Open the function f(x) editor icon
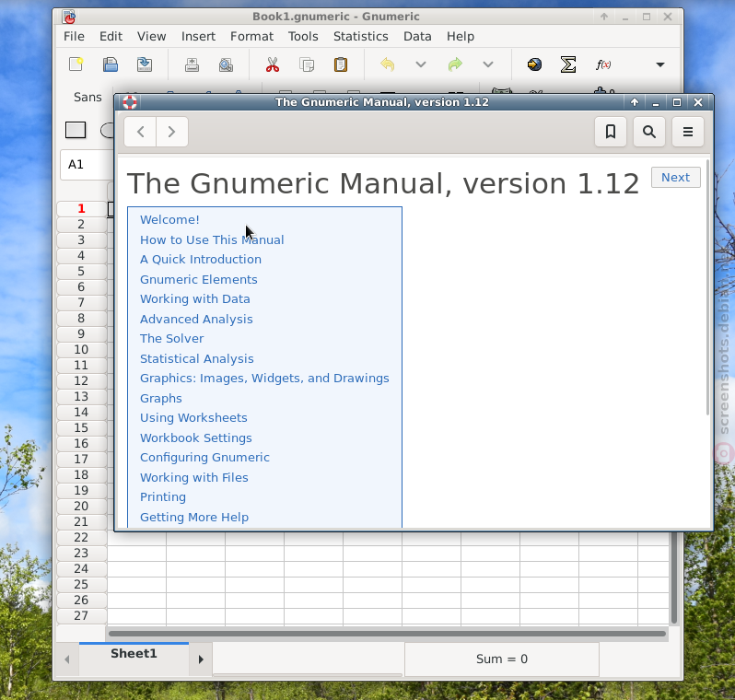Viewport: 735px width, 700px height. tap(602, 64)
